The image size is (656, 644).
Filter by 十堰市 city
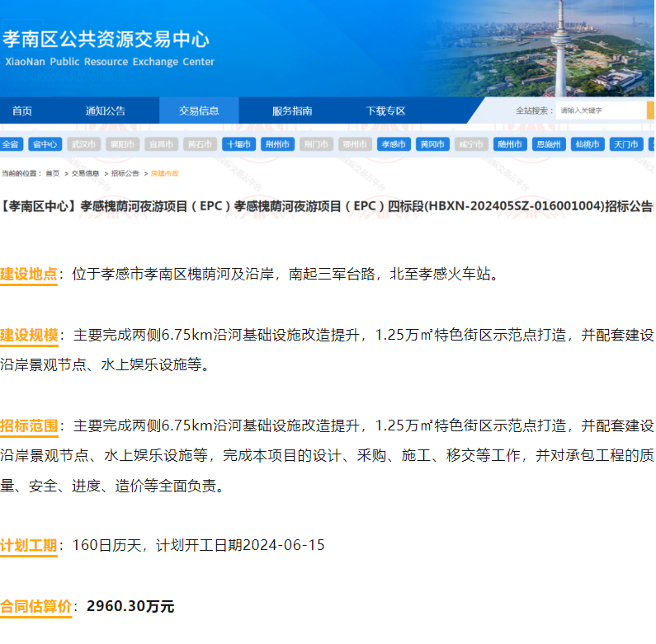coord(238,144)
